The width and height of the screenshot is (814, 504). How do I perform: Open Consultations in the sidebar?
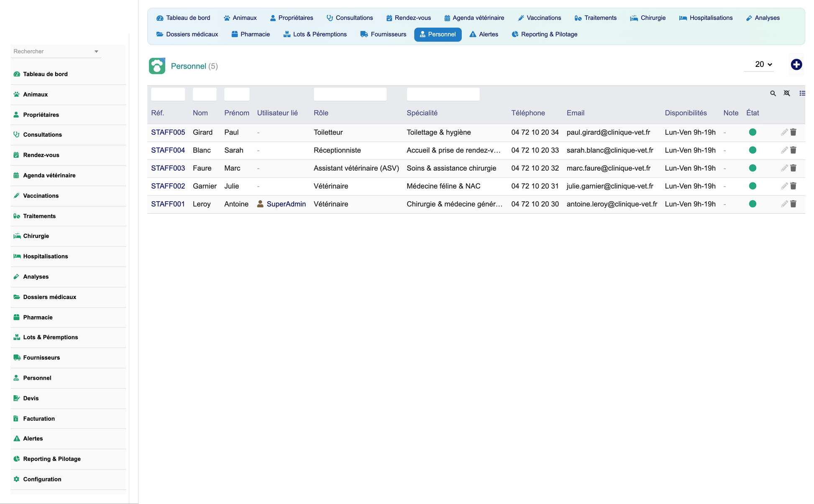coord(42,135)
